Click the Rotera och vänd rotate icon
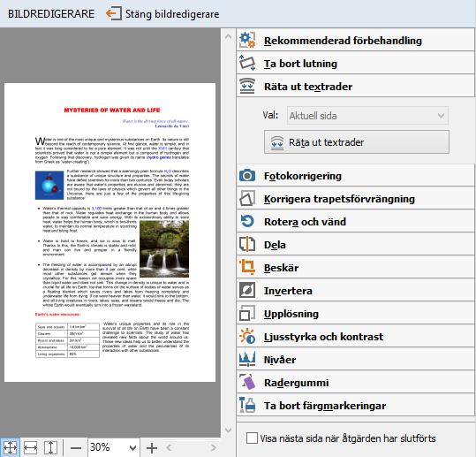This screenshot has height=457, width=476. tap(247, 221)
